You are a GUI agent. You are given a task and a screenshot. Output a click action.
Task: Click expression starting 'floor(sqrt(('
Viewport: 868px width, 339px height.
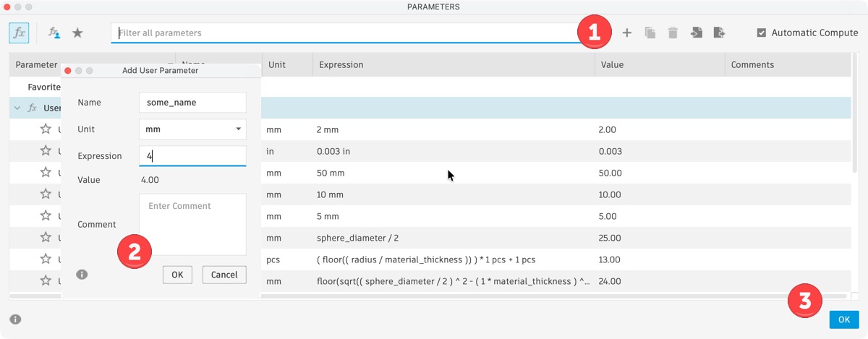[x=454, y=281]
